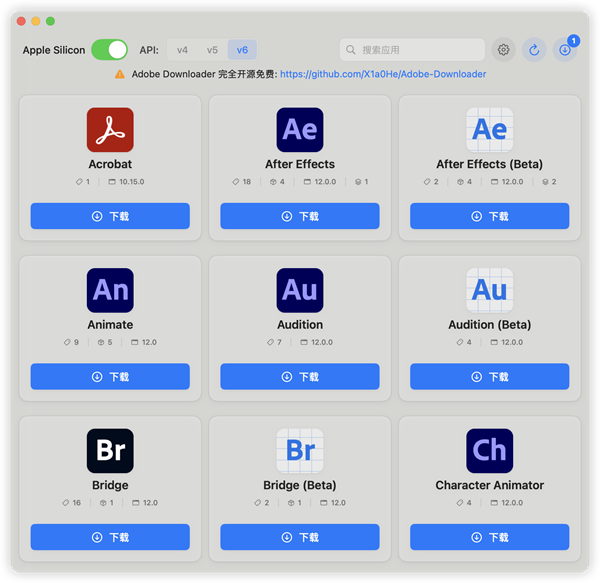The width and height of the screenshot is (600, 583).
Task: Click the Audition dark app icon
Action: (x=300, y=290)
